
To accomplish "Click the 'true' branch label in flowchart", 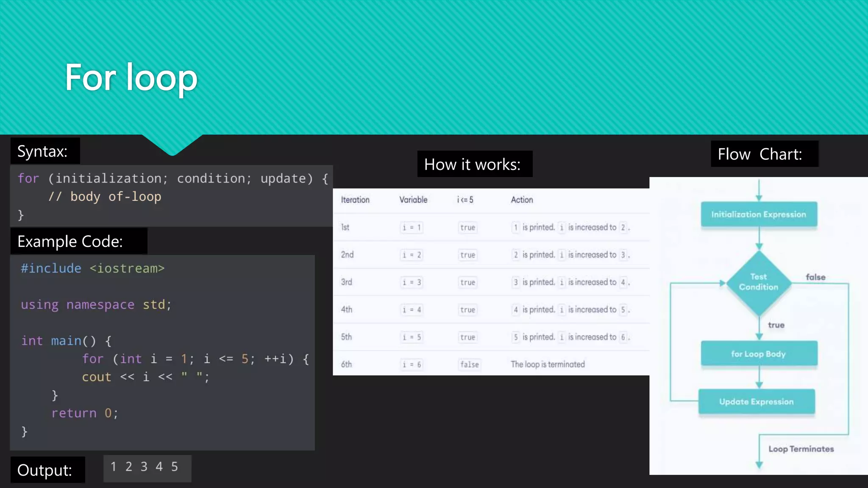I will pyautogui.click(x=776, y=325).
